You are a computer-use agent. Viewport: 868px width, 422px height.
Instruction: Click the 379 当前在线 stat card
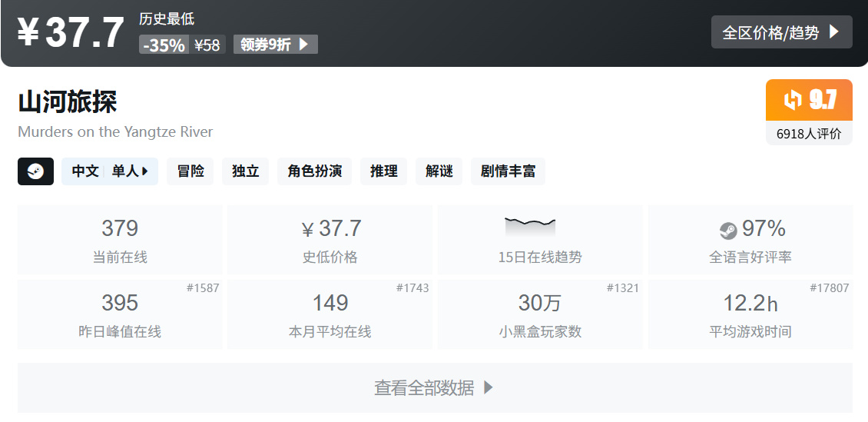click(120, 240)
